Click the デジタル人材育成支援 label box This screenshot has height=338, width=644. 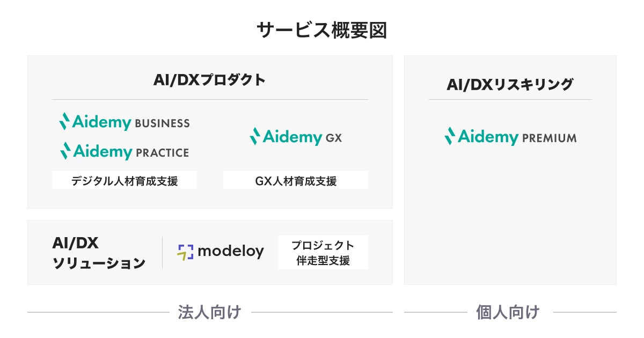click(x=125, y=181)
